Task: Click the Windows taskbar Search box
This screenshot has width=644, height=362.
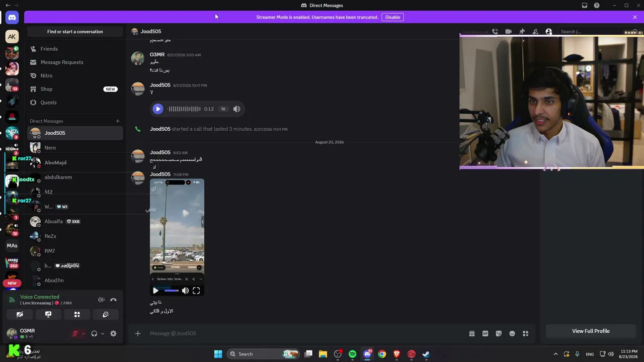Action: [263, 354]
